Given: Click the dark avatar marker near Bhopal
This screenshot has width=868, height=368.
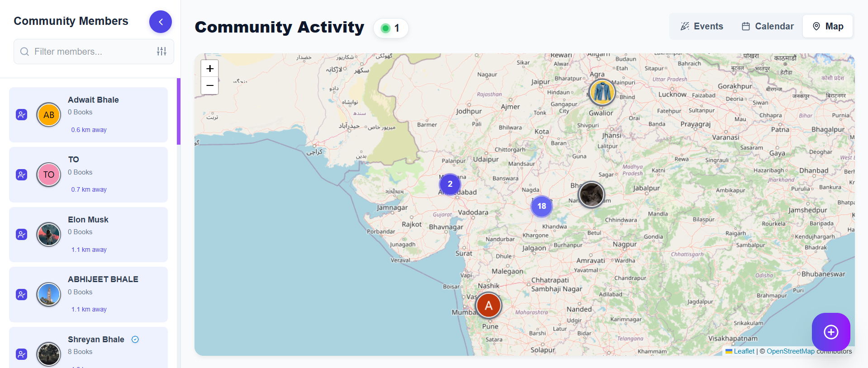Looking at the screenshot, I should [x=591, y=194].
